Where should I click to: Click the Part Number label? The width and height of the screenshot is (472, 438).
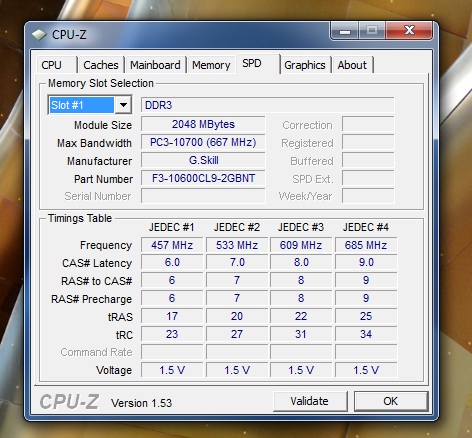[x=103, y=179]
